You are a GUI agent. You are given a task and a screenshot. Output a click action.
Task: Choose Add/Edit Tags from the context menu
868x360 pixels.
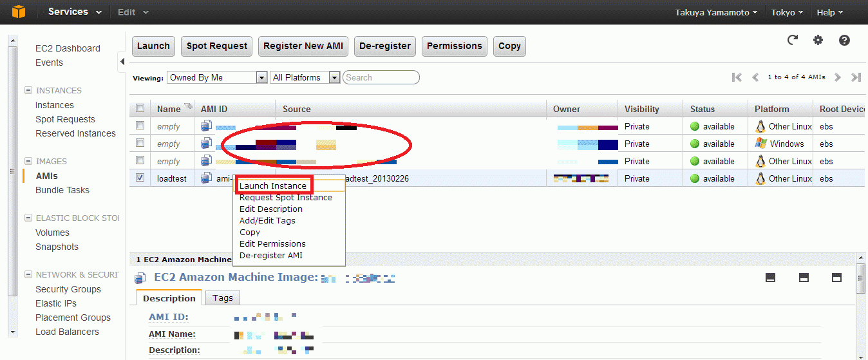[x=267, y=220]
